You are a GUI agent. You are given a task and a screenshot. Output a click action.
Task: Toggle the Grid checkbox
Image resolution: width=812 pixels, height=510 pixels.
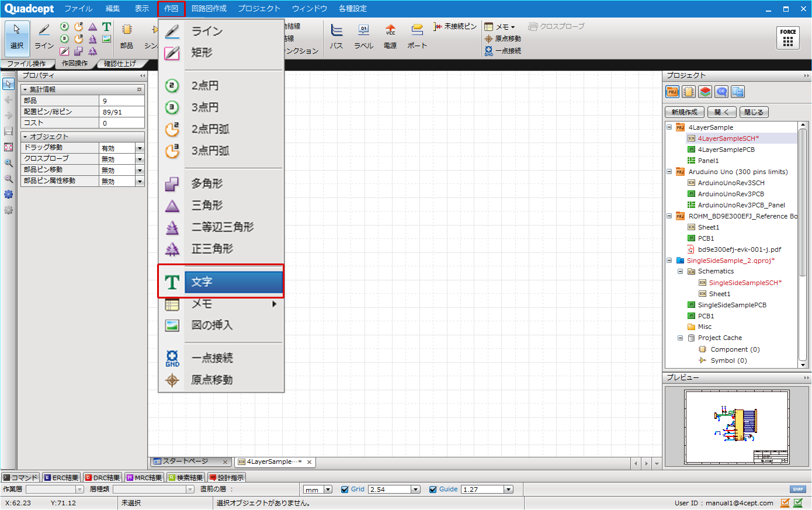[345, 490]
